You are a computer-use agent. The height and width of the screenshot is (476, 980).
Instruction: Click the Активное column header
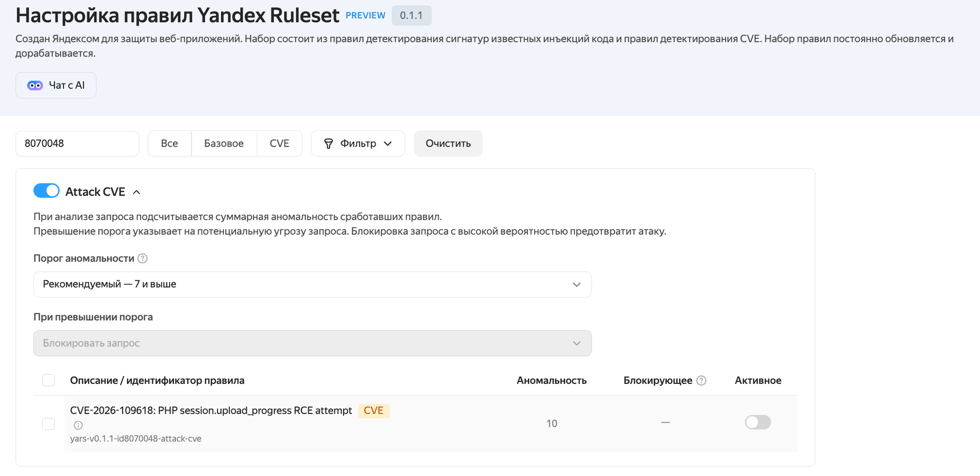tap(758, 380)
